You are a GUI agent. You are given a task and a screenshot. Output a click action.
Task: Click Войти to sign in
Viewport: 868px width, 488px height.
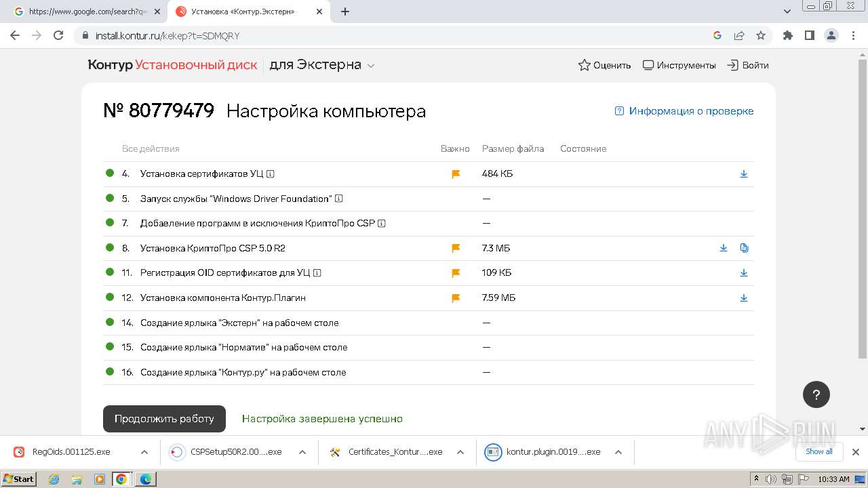tap(748, 65)
